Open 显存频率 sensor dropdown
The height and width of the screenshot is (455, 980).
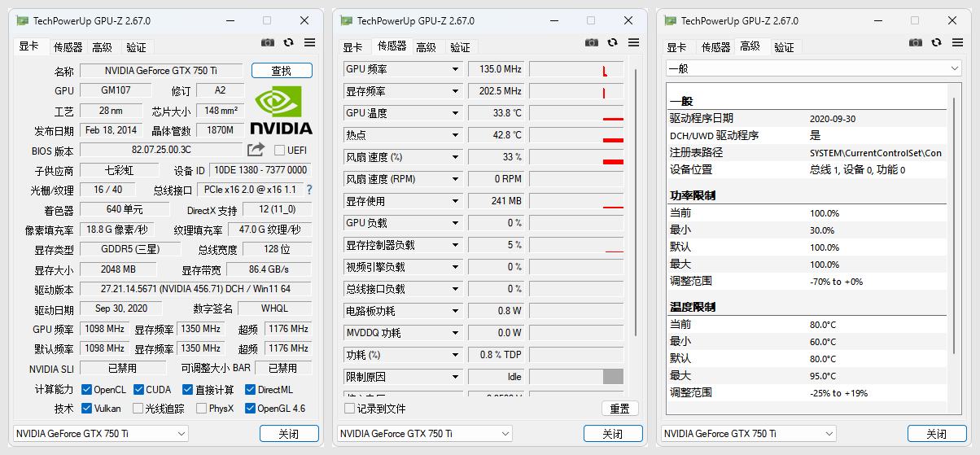(x=456, y=91)
